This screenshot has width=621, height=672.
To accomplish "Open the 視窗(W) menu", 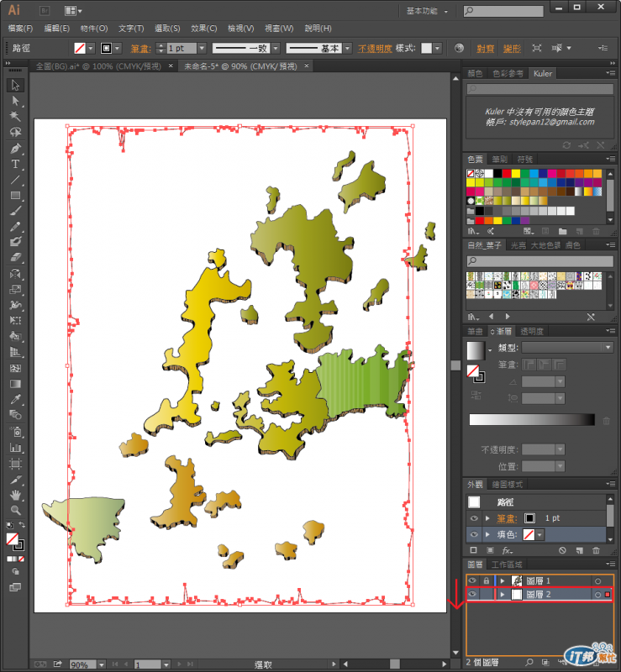I will click(279, 29).
